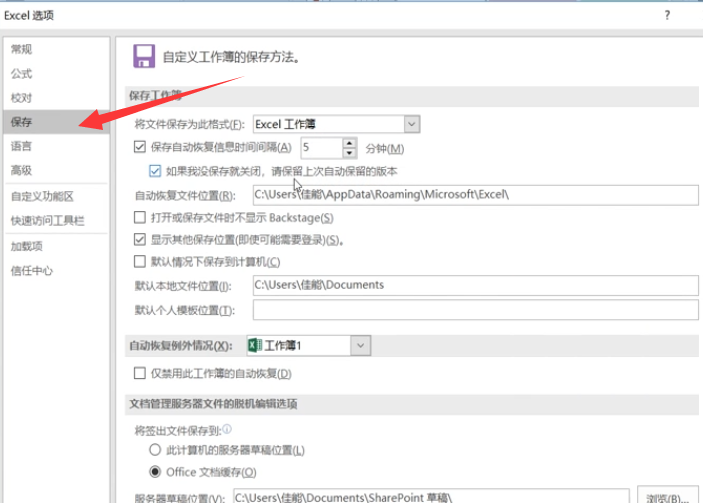
Task: Decrease auto-recover minutes with down arrow
Action: (x=349, y=153)
